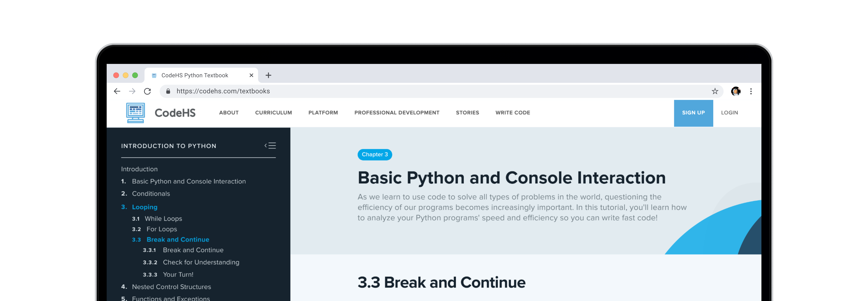Click the CodeHS computer logo icon
This screenshot has height=301, width=868.
click(x=135, y=113)
